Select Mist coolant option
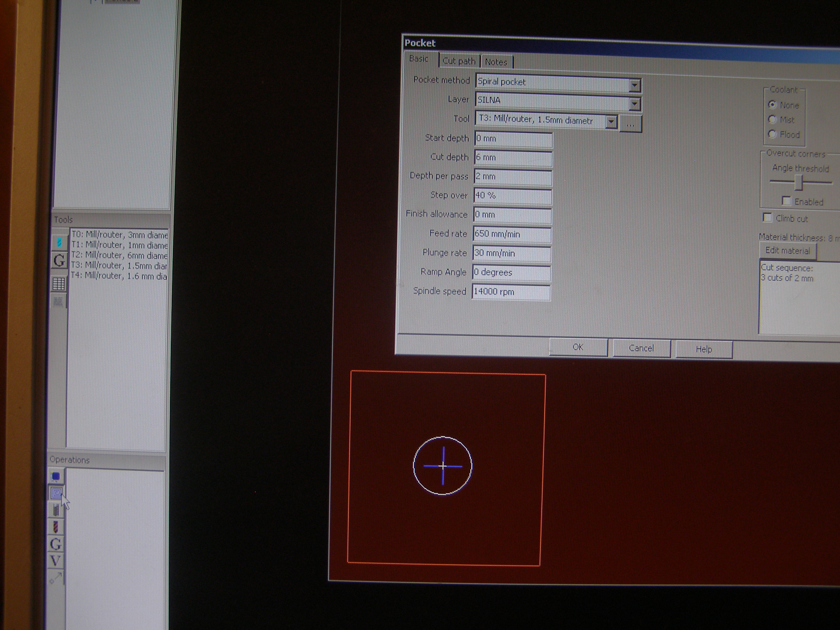840x630 pixels. click(772, 120)
